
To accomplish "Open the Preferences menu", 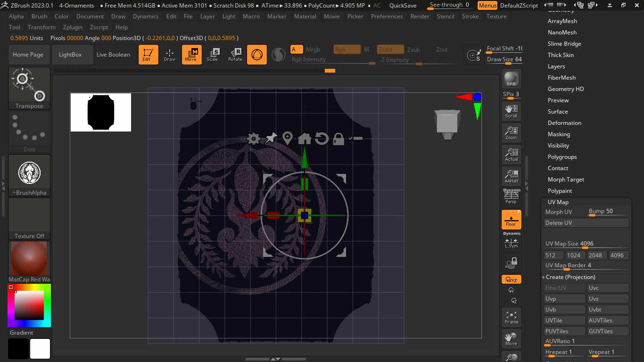I will pyautogui.click(x=387, y=16).
